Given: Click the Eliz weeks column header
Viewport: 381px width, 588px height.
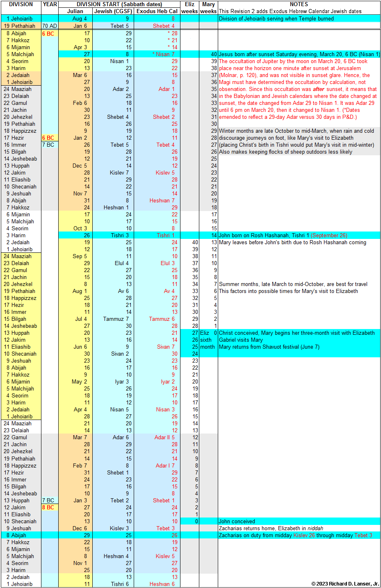Looking at the screenshot, I should point(189,8).
